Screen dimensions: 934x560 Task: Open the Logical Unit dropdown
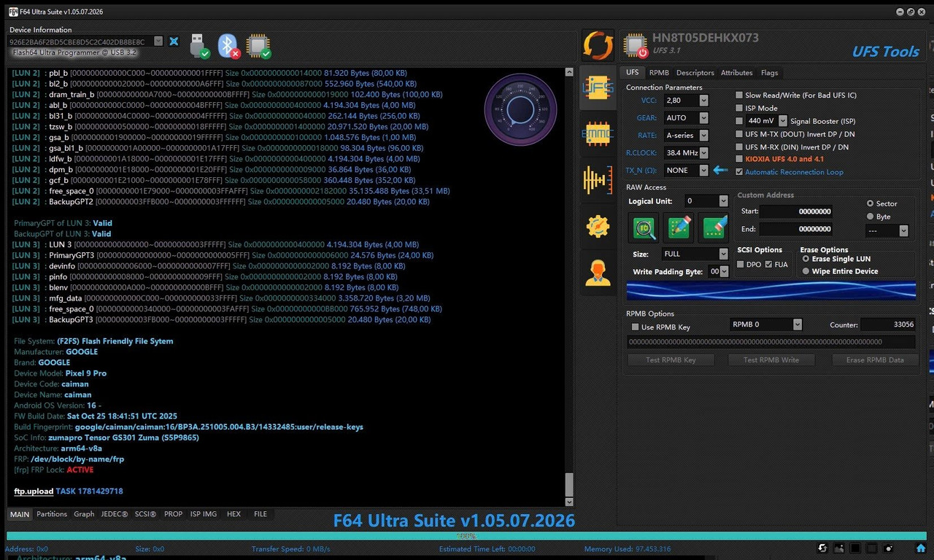point(723,201)
